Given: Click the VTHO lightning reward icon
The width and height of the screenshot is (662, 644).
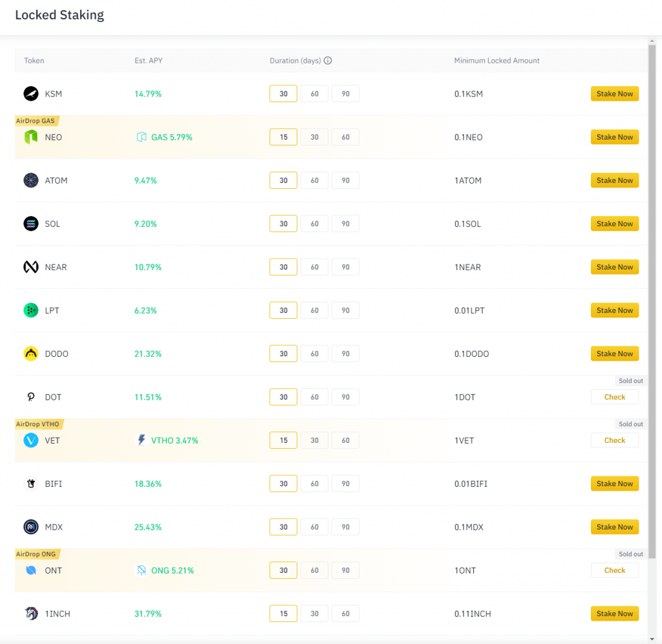Looking at the screenshot, I should click(142, 440).
